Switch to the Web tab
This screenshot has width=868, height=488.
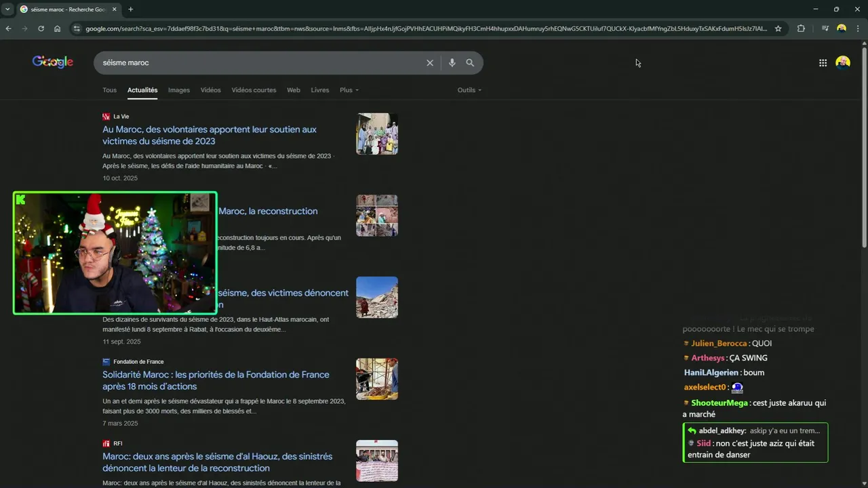click(294, 90)
